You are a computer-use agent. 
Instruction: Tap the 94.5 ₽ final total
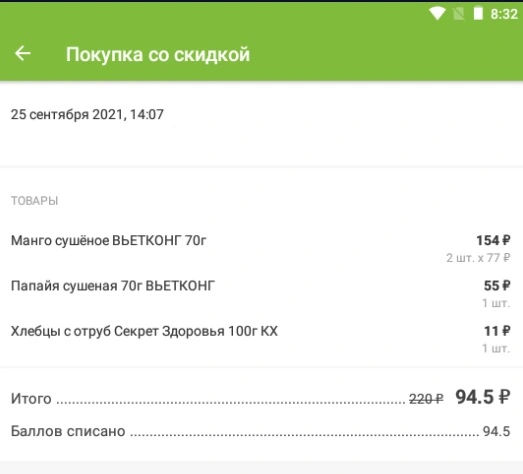pyautogui.click(x=483, y=397)
